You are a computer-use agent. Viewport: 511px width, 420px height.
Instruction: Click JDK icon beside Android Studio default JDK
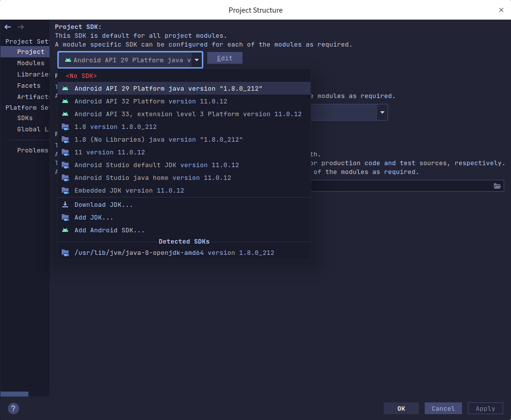pos(65,165)
